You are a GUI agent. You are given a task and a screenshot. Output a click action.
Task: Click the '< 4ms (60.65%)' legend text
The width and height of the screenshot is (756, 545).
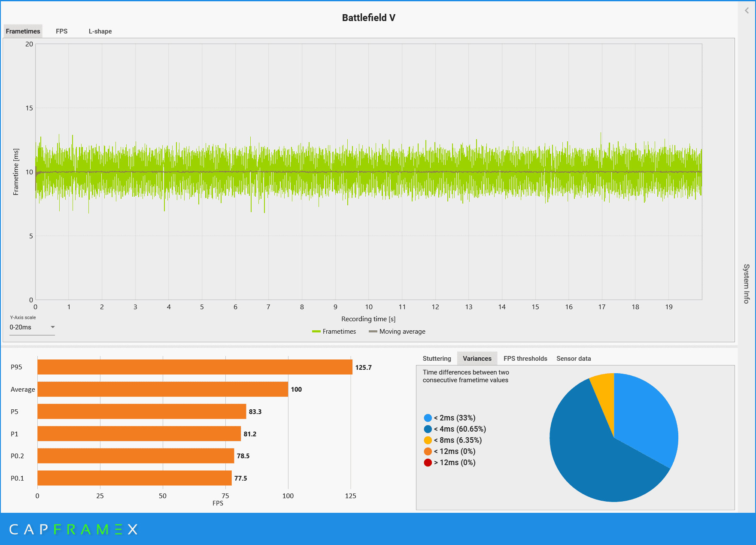coord(460,429)
